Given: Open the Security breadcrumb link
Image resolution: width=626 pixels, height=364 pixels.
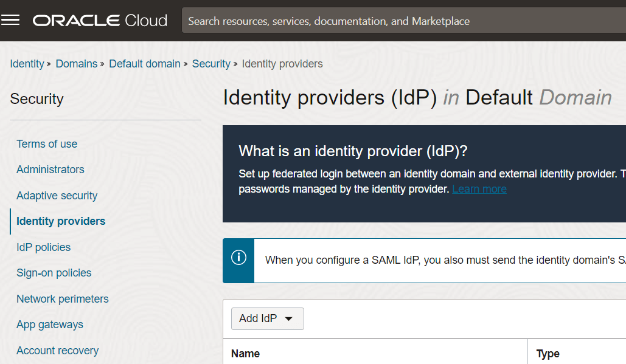Looking at the screenshot, I should pyautogui.click(x=211, y=63).
